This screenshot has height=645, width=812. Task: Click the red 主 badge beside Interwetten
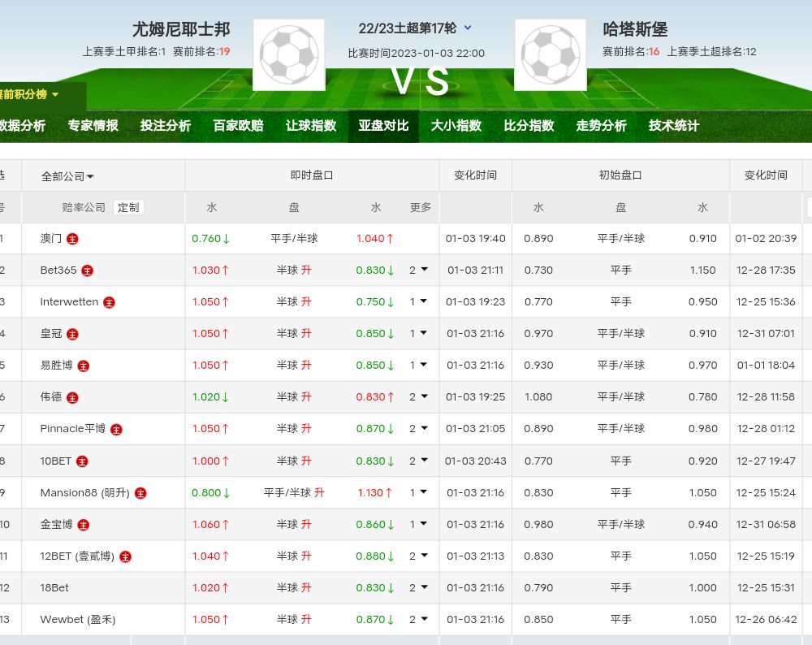110,302
